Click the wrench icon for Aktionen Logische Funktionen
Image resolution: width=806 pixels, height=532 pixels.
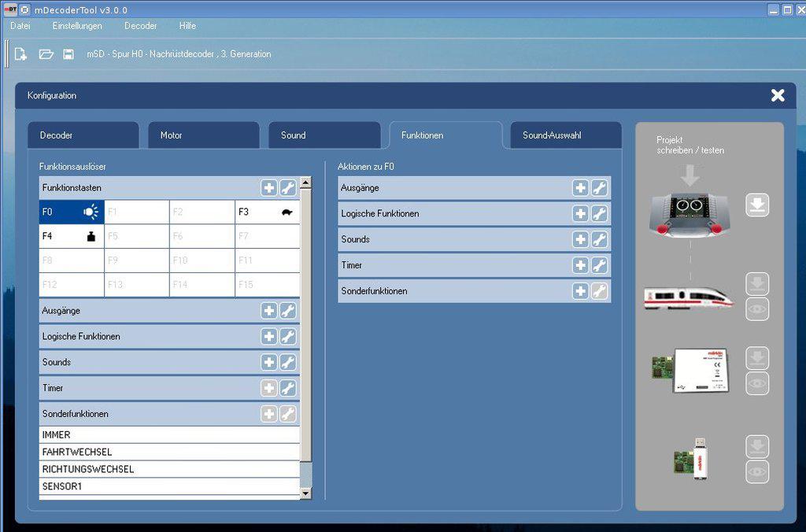pos(599,214)
